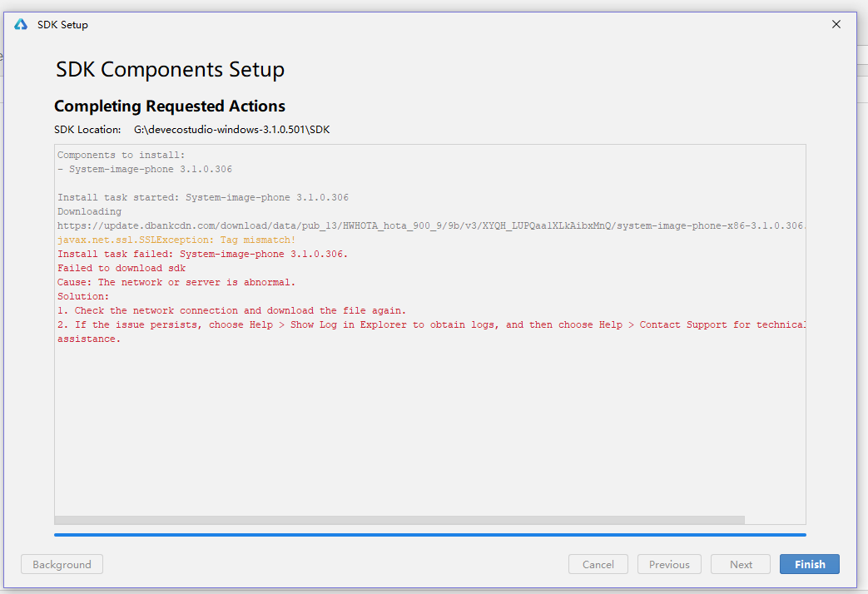
Task: Click the 'Cause: The network or server is abnormal.' line
Action: click(x=176, y=282)
